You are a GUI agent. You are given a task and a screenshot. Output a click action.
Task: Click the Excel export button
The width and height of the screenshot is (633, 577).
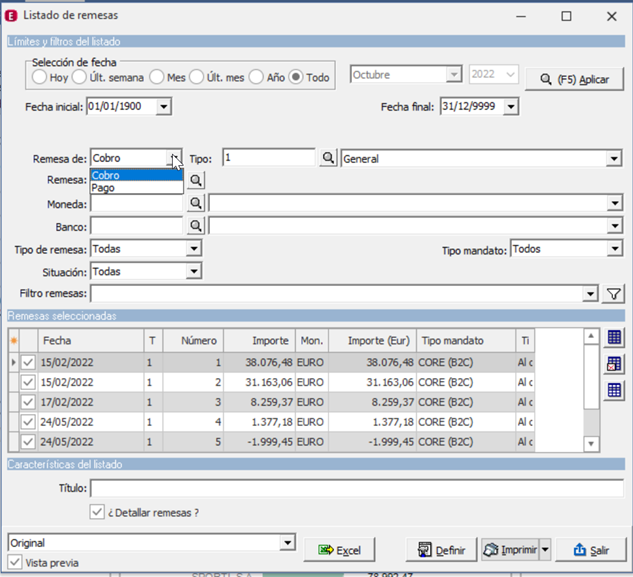click(x=340, y=550)
